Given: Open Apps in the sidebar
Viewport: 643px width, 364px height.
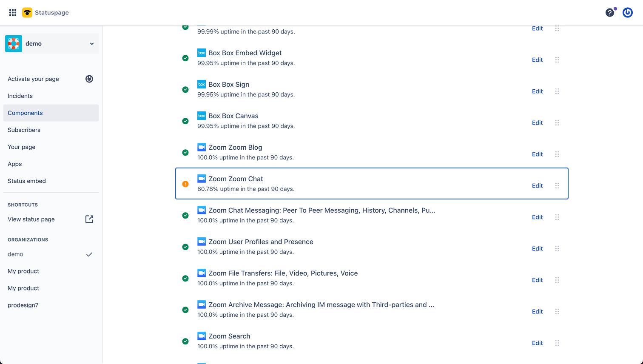Looking at the screenshot, I should pos(51,164).
